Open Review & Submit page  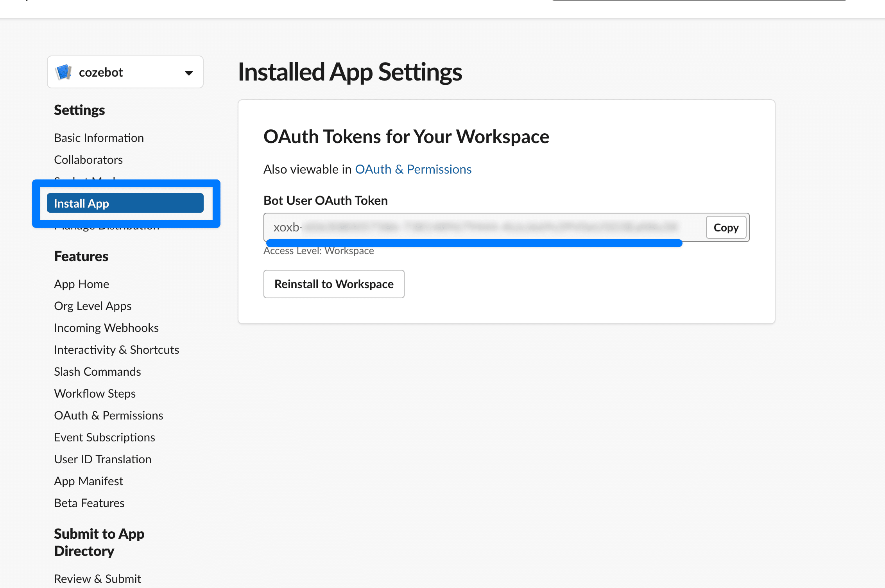pos(97,579)
